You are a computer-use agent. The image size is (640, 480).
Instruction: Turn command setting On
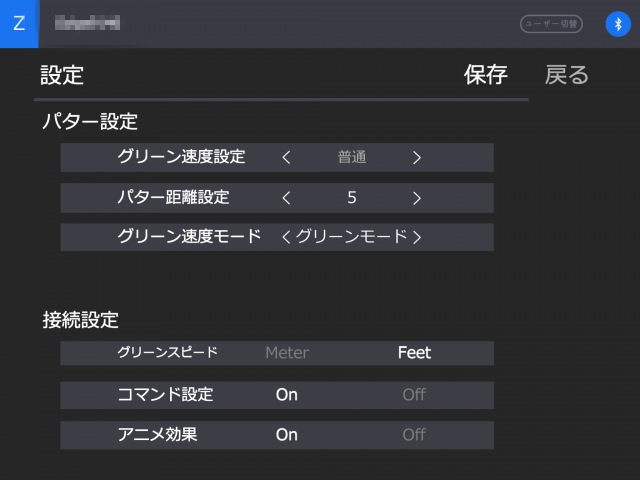coord(287,395)
